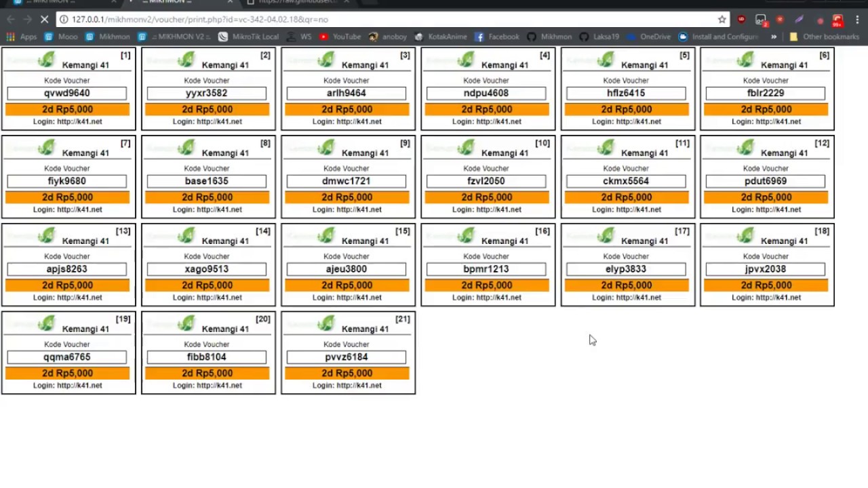Click the address bar URL

(200, 20)
